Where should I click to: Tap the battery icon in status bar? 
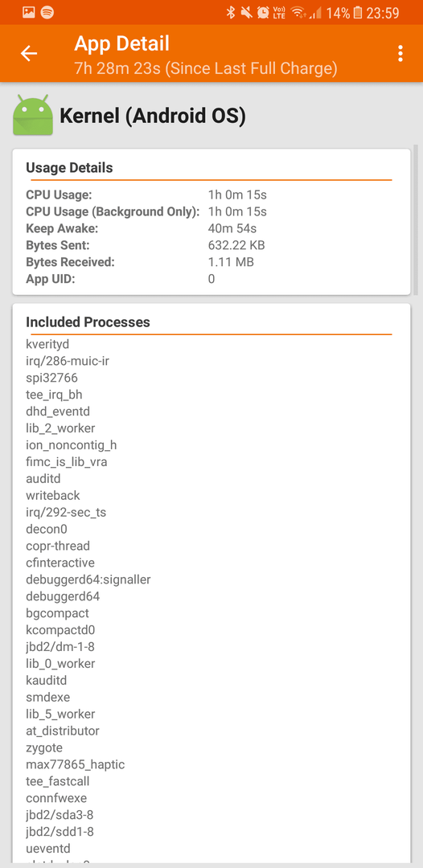pyautogui.click(x=358, y=12)
